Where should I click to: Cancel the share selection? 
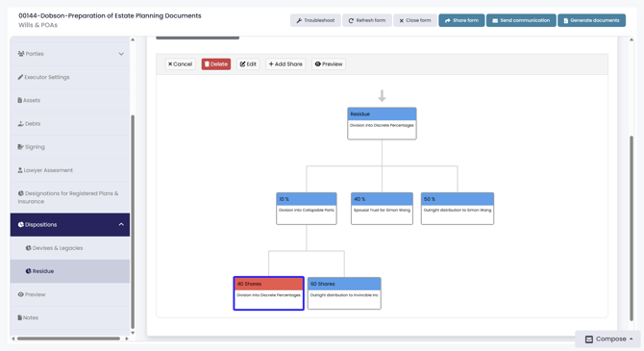tap(180, 64)
